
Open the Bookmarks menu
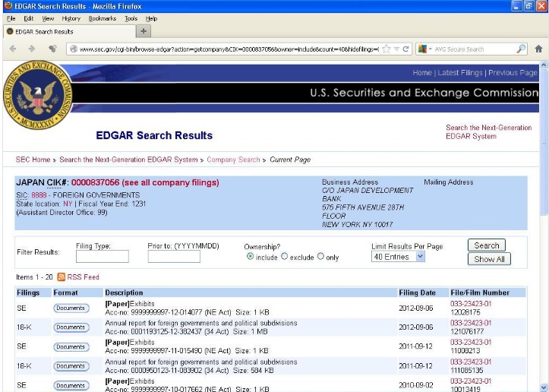102,17
